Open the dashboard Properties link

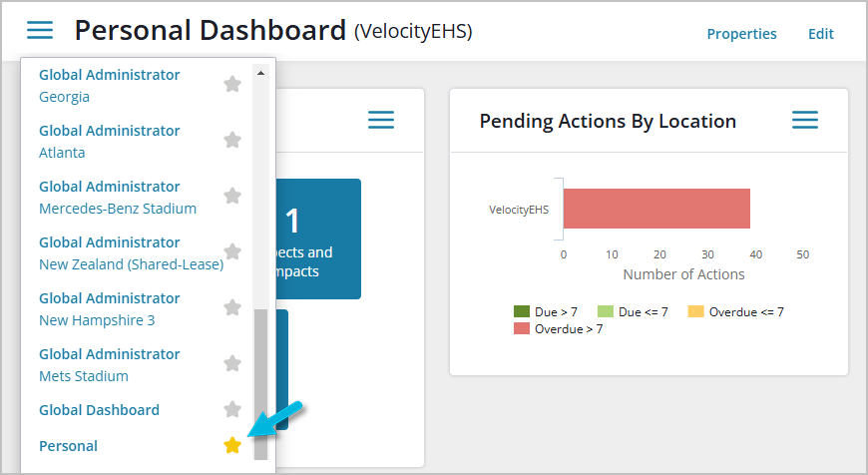coord(741,34)
